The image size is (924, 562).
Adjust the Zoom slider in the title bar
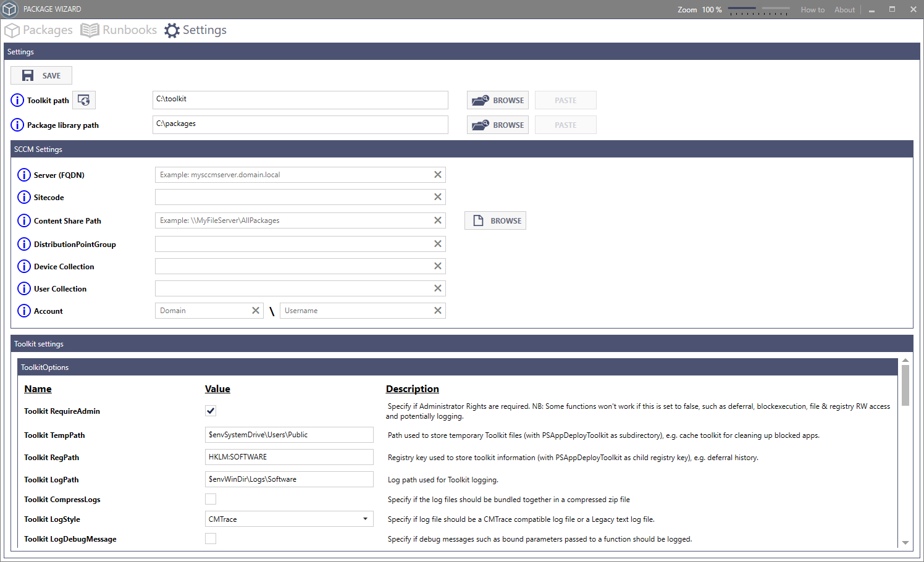[x=758, y=10]
